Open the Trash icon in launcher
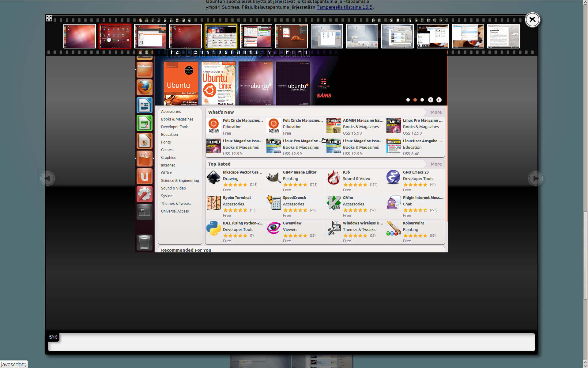Screen dimensions: 588x368 tap(144, 242)
